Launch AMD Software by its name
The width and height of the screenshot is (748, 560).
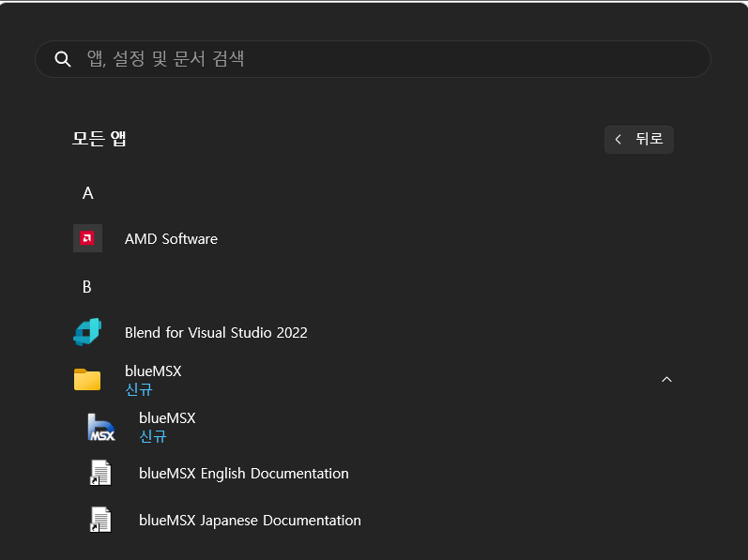[x=171, y=239]
